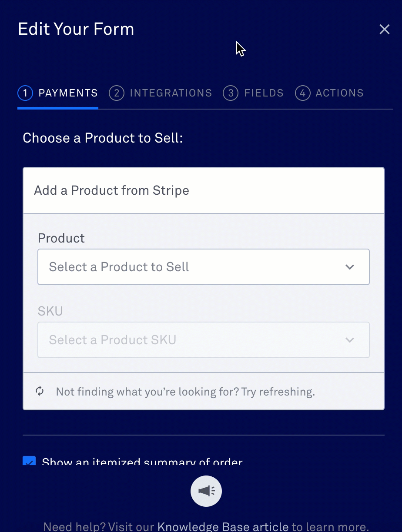Screen dimensions: 402x532
Task: Open the Knowledge Base article link
Action: (x=223, y=527)
